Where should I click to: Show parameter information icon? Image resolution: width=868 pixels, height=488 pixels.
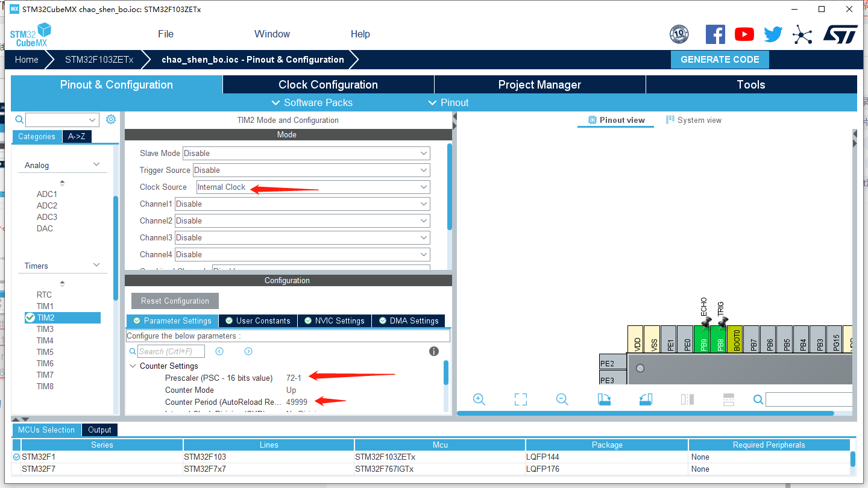coord(434,351)
